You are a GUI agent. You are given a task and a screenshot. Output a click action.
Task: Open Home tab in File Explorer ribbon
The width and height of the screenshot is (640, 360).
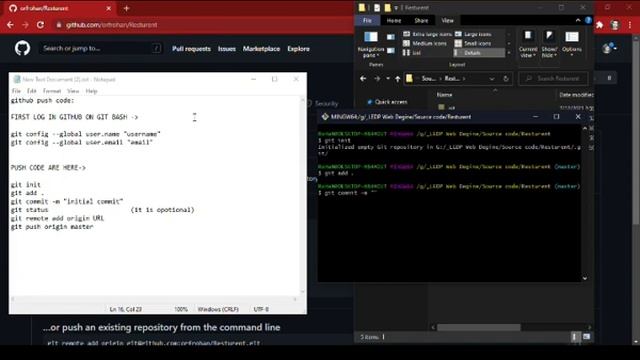pyautogui.click(x=394, y=20)
